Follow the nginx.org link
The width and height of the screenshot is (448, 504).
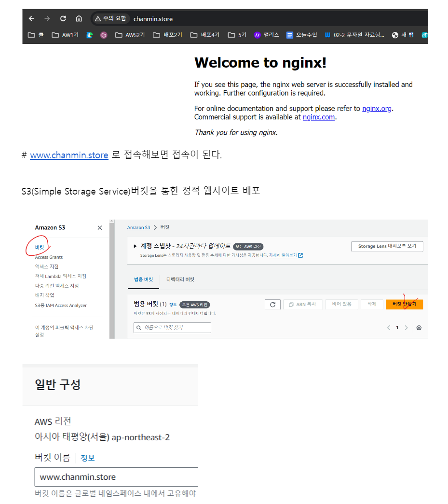[377, 109]
